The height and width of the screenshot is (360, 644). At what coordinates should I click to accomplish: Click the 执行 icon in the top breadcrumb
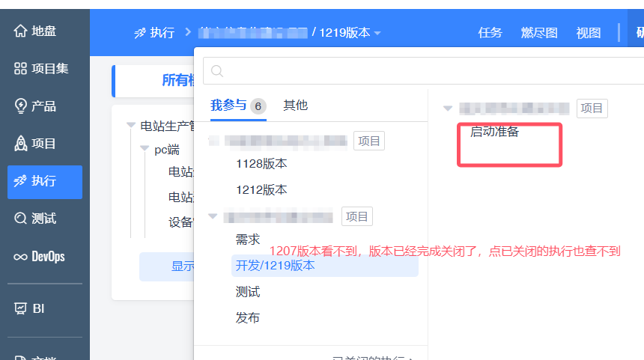pyautogui.click(x=140, y=33)
